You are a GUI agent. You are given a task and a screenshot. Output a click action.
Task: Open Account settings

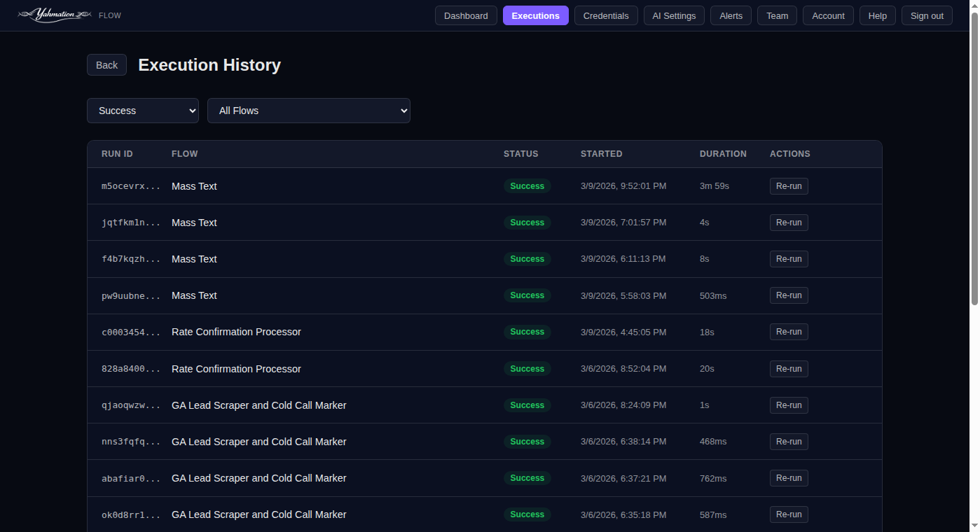(x=828, y=15)
